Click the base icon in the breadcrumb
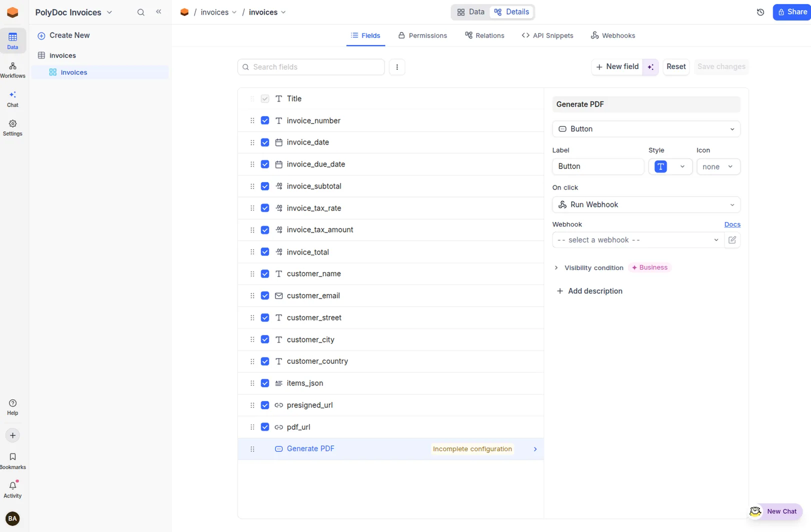Image resolution: width=811 pixels, height=532 pixels. point(184,12)
